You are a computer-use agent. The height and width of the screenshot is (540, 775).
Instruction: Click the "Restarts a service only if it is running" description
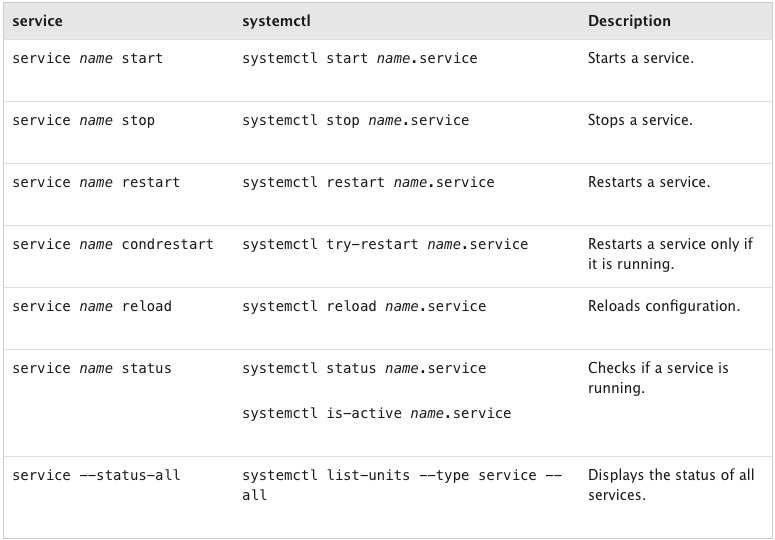tap(670, 254)
